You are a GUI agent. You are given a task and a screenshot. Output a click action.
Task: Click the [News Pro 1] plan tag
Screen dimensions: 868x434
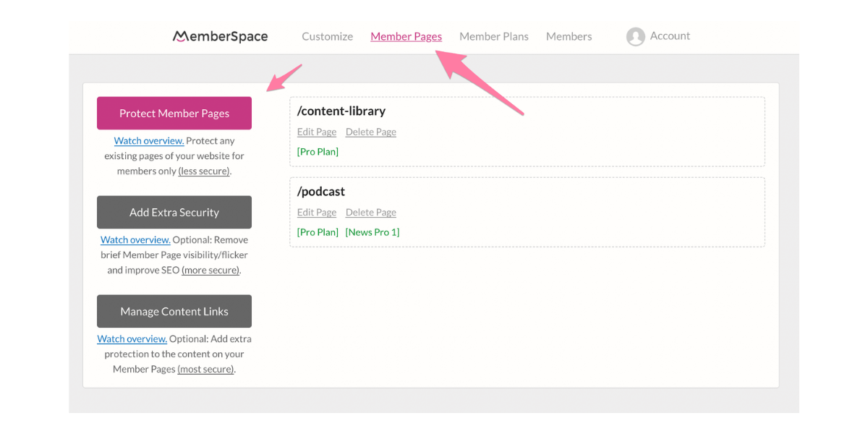point(373,232)
